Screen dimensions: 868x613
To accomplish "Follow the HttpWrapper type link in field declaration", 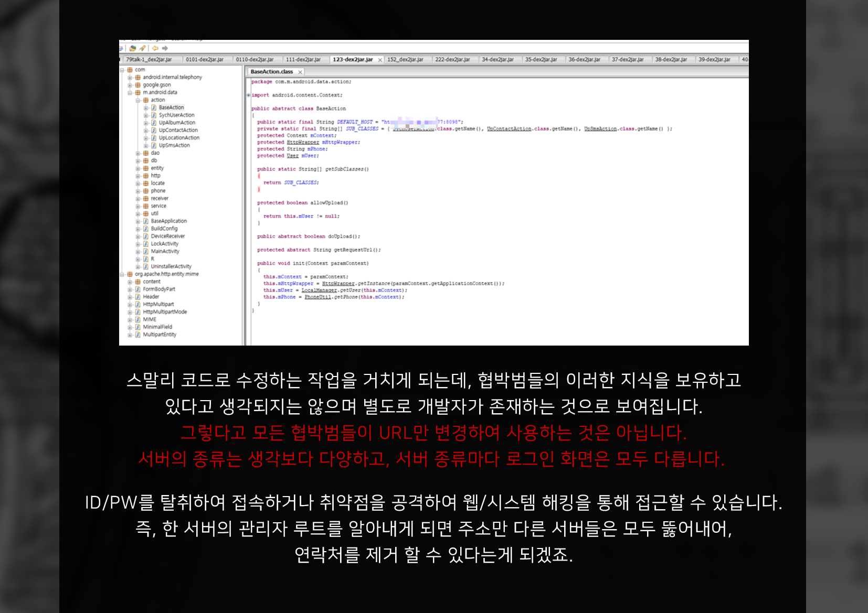I will (303, 143).
